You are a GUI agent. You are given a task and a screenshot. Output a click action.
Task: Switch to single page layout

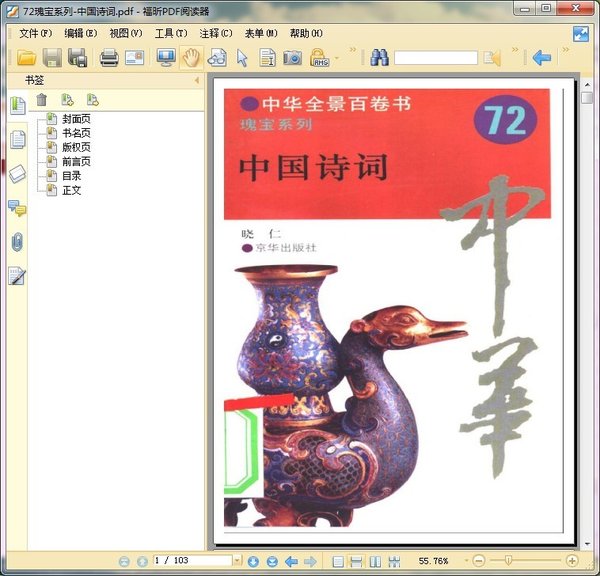pyautogui.click(x=338, y=561)
